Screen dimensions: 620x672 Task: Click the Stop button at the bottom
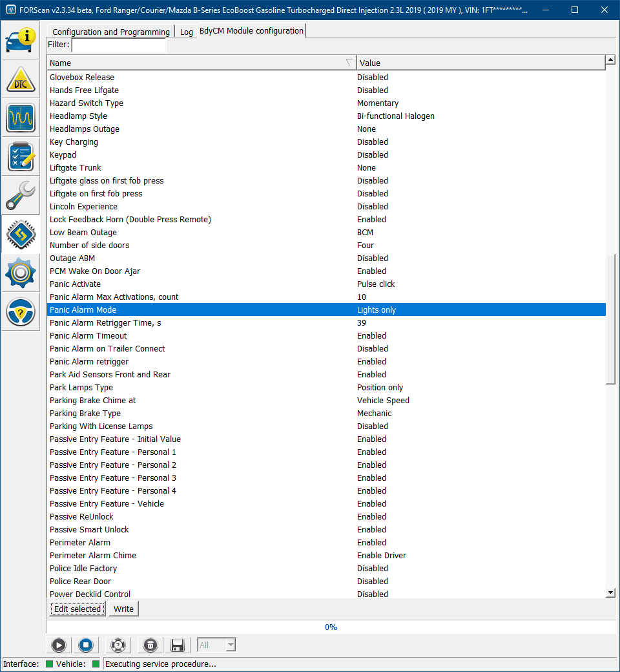point(86,645)
